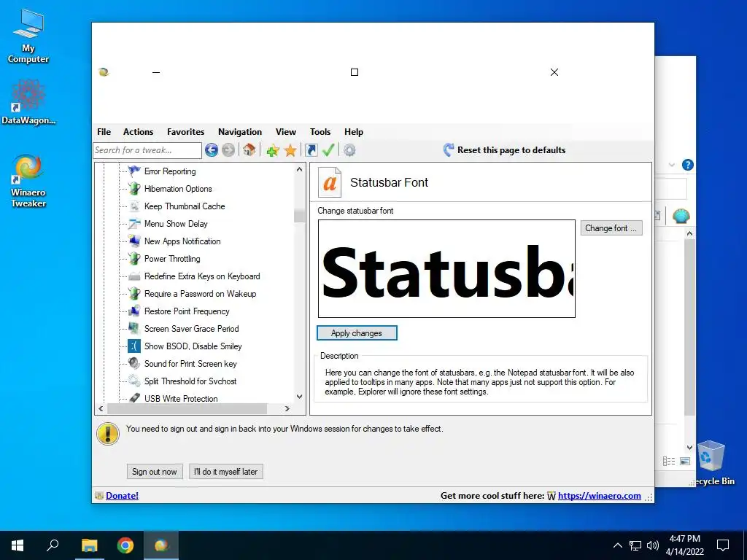747x560 pixels.
Task: Open the Navigation menu
Action: pyautogui.click(x=239, y=132)
